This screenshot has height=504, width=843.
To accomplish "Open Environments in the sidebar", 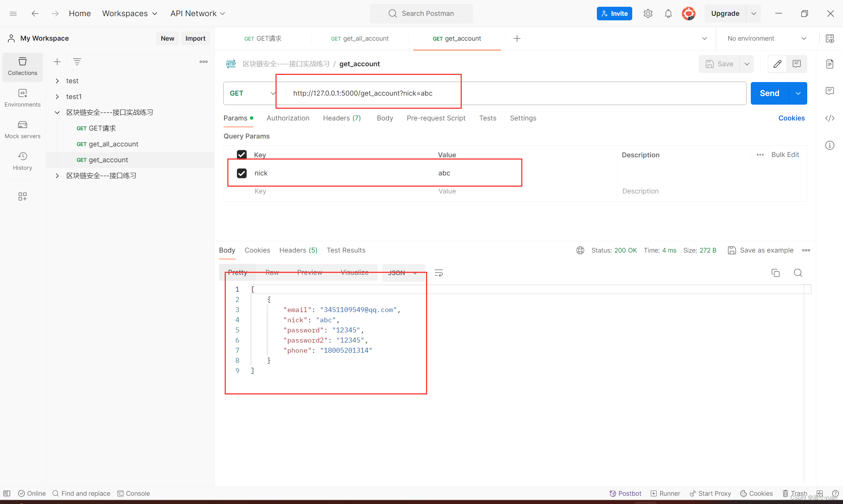I will coord(23,98).
